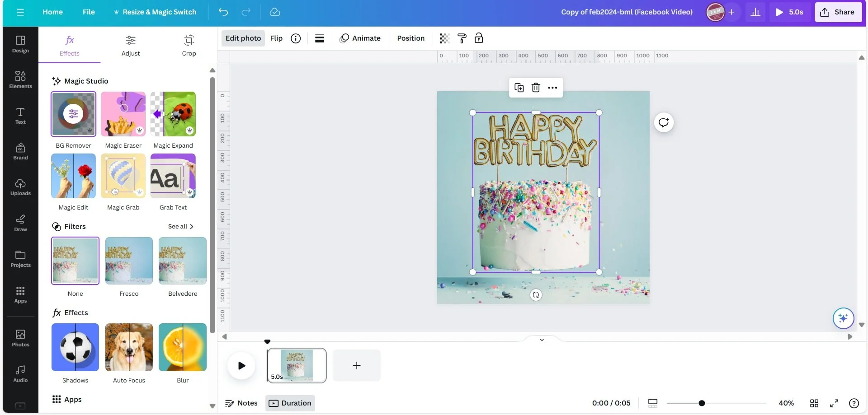Open the transparency settings
868x415 pixels.
444,38
